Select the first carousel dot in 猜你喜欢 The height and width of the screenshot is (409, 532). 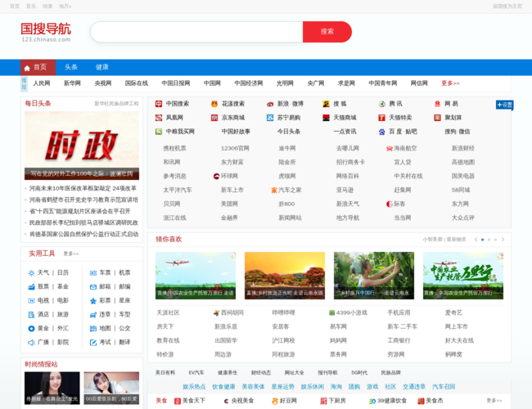click(x=482, y=240)
